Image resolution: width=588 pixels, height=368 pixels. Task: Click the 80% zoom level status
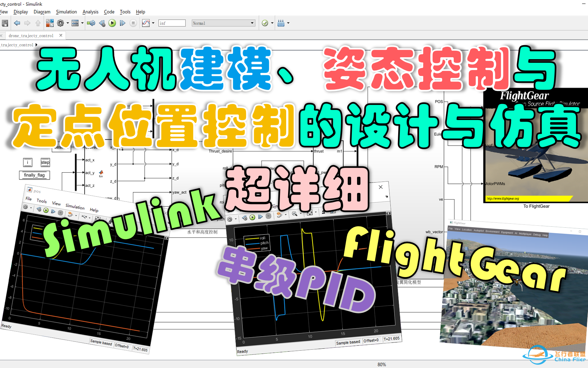tap(382, 364)
